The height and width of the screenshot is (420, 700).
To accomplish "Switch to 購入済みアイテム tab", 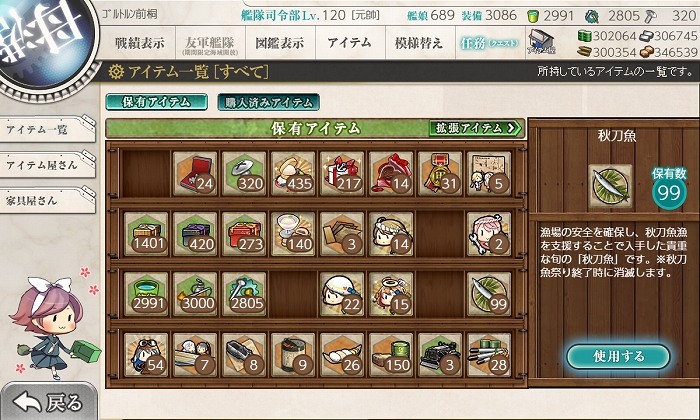I will (x=268, y=102).
